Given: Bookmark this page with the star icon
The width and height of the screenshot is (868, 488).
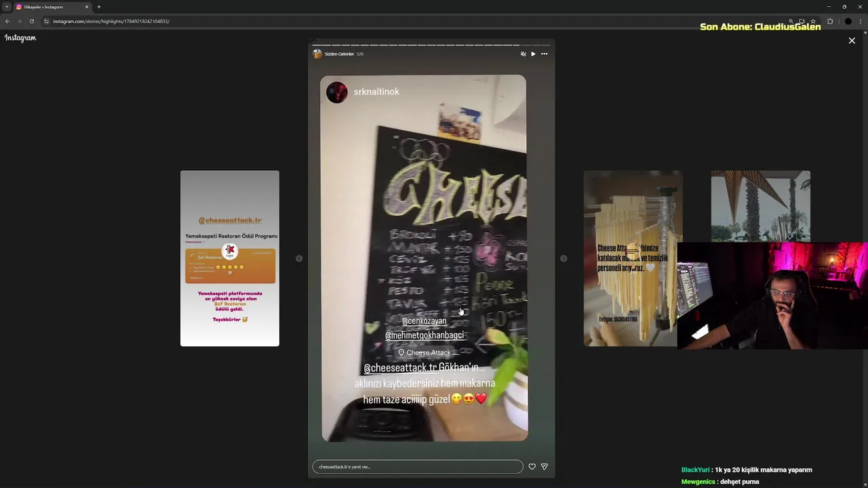Looking at the screenshot, I should [x=813, y=21].
